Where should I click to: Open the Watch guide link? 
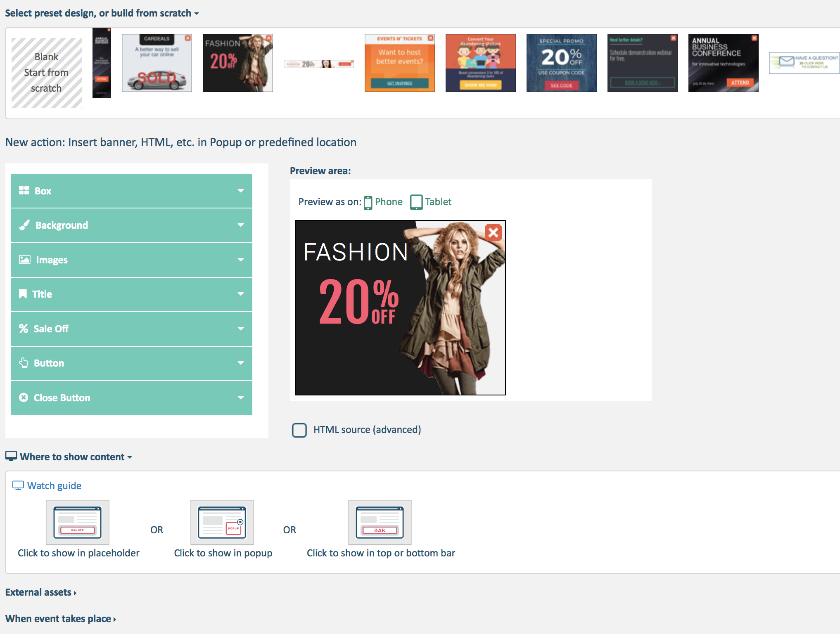coord(54,486)
